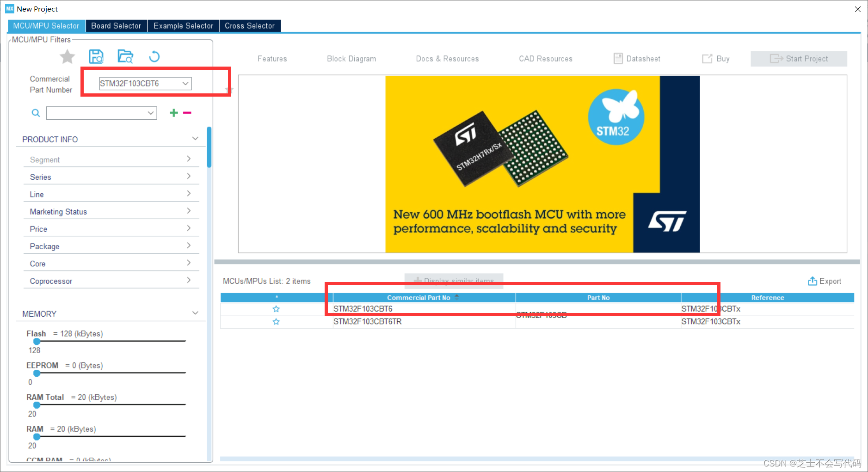The height and width of the screenshot is (472, 868).
Task: Remove search filter with red minus
Action: 187,113
